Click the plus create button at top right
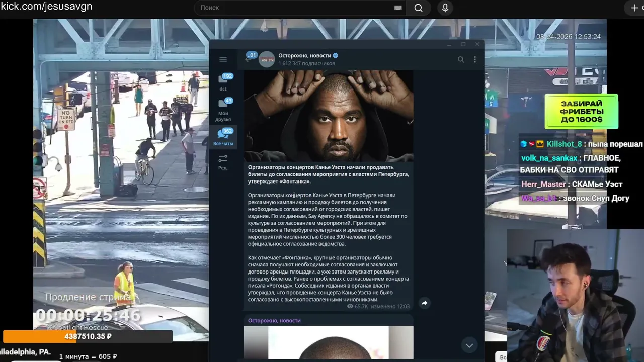 click(x=634, y=8)
